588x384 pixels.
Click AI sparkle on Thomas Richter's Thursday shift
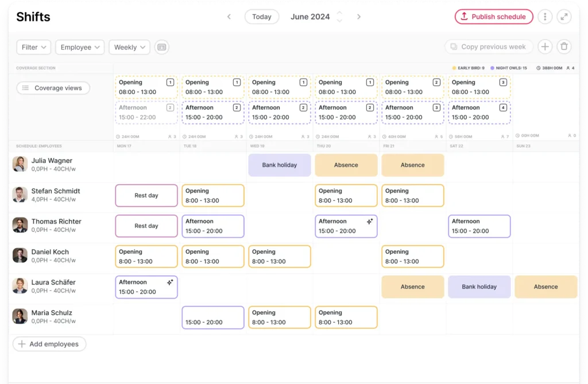click(370, 221)
